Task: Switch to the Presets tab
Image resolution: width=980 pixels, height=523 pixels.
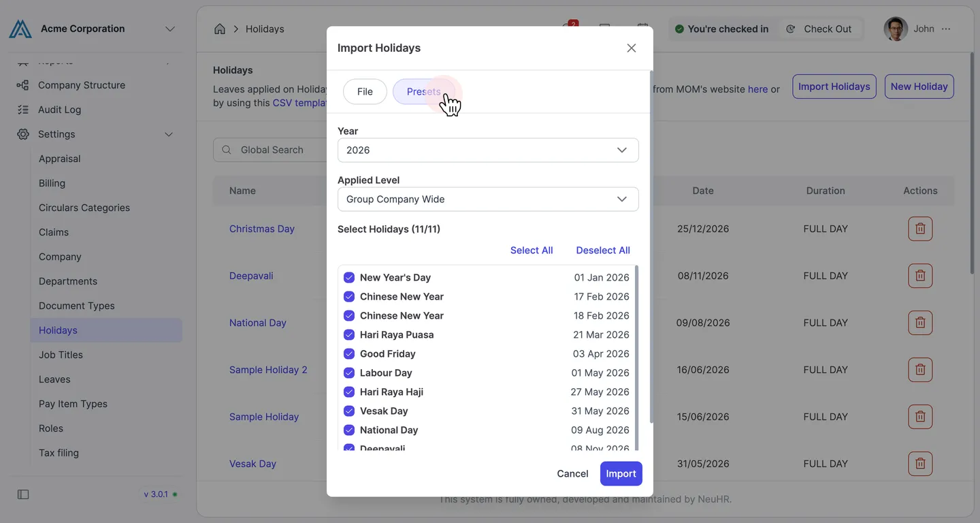Action: tap(423, 91)
